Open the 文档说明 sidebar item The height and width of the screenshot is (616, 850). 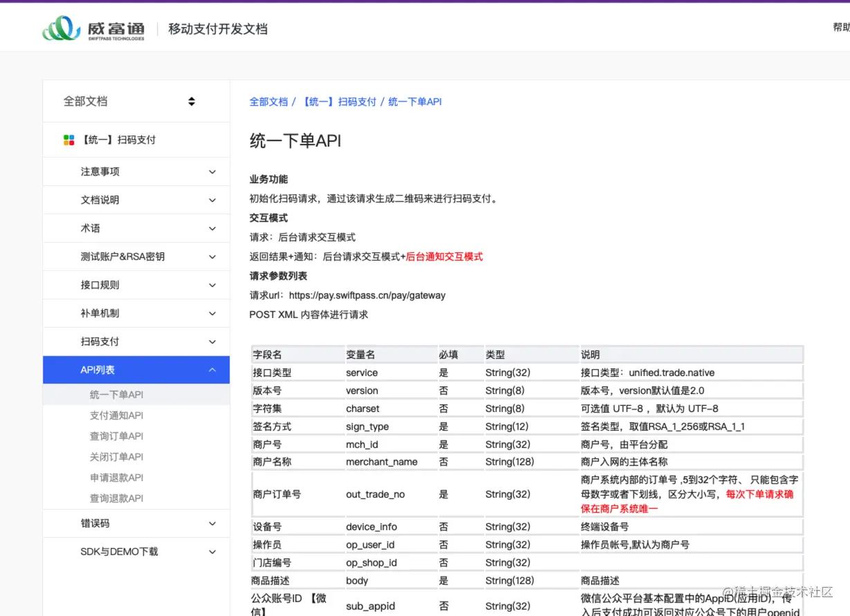[136, 200]
